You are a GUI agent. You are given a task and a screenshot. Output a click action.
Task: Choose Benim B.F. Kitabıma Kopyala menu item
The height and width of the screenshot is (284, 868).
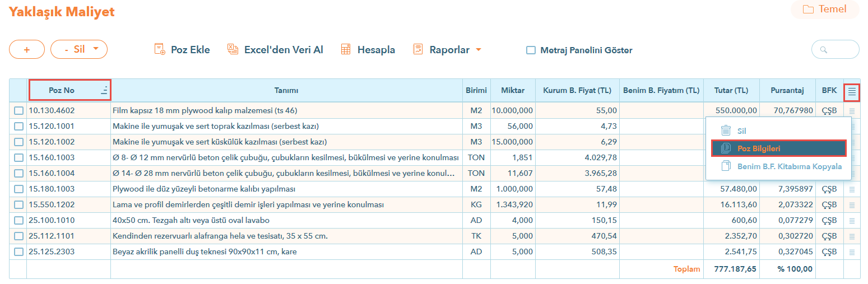tap(778, 166)
